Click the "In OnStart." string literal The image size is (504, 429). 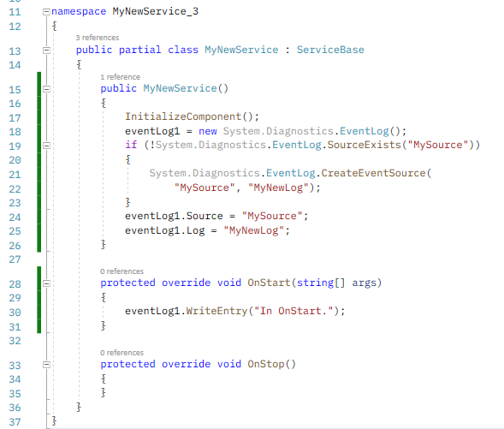(x=294, y=311)
